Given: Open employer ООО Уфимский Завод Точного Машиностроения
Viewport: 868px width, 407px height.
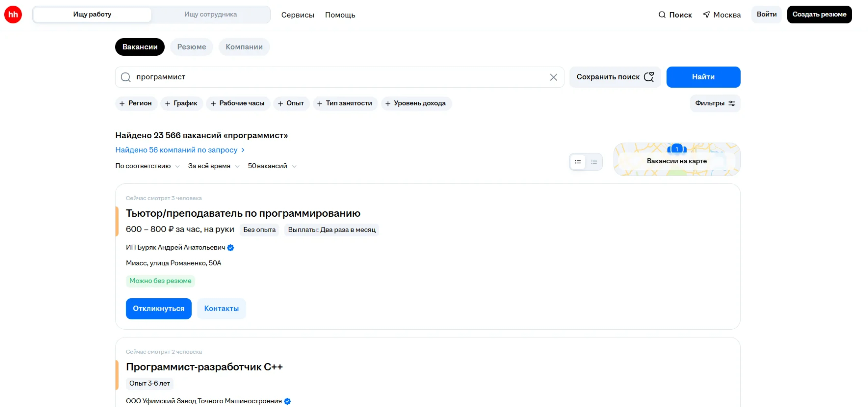Looking at the screenshot, I should point(204,401).
